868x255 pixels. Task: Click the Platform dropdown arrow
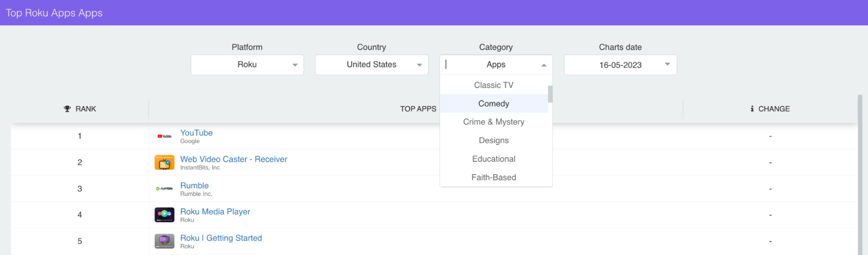[x=295, y=65]
